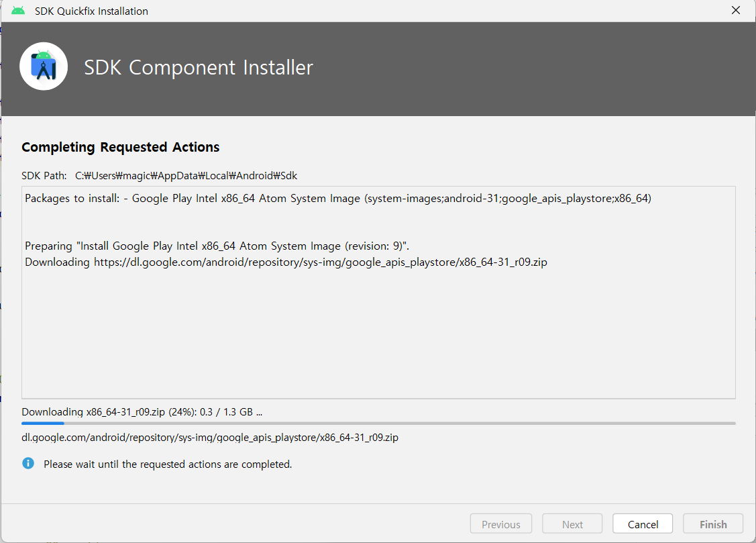756x543 pixels.
Task: Click the 'SDK Path:' label
Action: pos(44,176)
